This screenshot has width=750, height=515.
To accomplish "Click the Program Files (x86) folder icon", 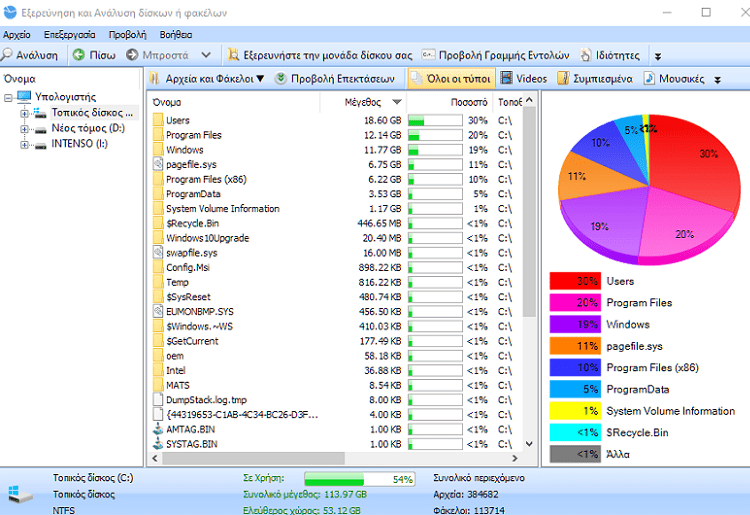I will pyautogui.click(x=158, y=179).
